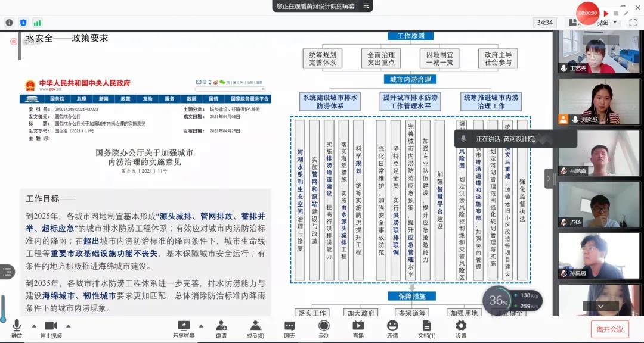This screenshot has width=644, height=343.
Task: Open the 邀请 invite icon
Action: [x=221, y=329]
